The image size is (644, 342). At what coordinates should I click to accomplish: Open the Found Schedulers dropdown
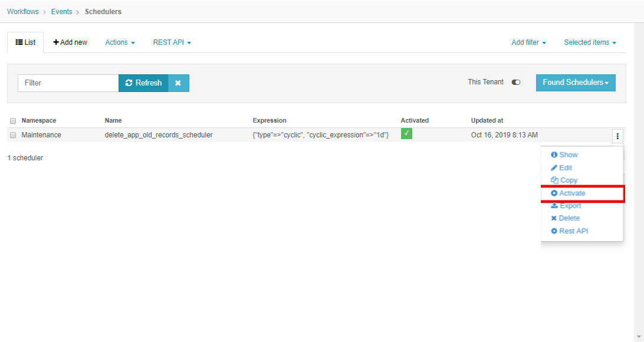click(x=576, y=83)
